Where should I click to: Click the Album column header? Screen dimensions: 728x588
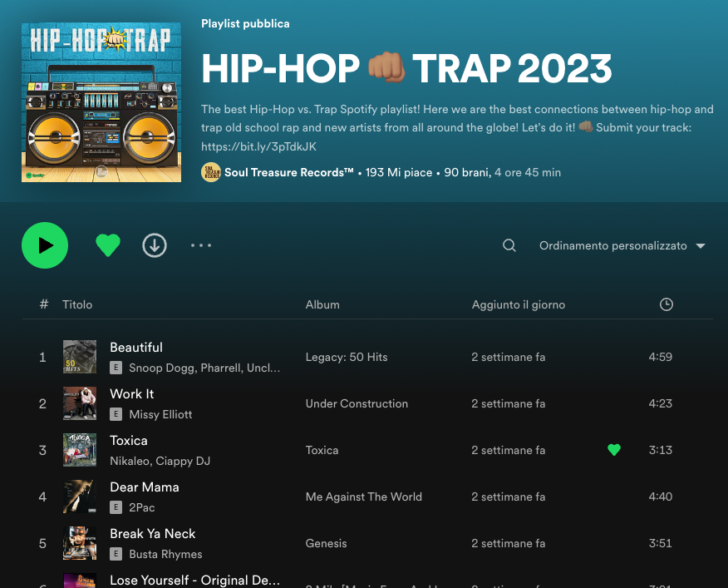[322, 304]
